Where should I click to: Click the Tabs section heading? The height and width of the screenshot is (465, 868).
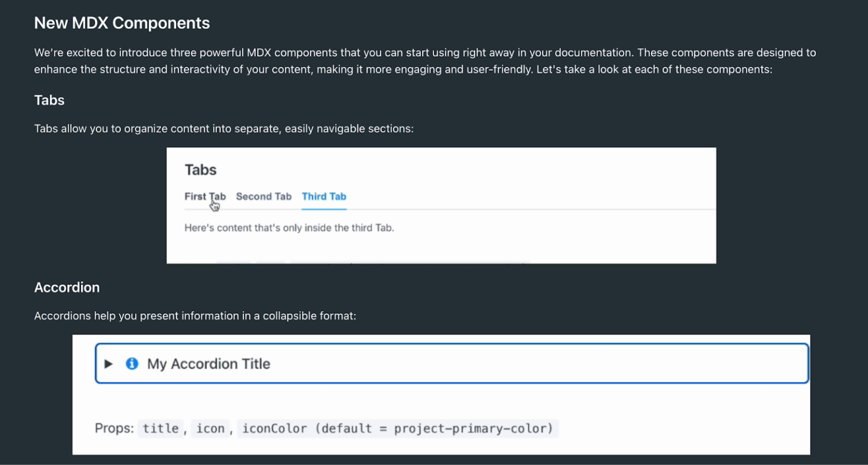(49, 100)
